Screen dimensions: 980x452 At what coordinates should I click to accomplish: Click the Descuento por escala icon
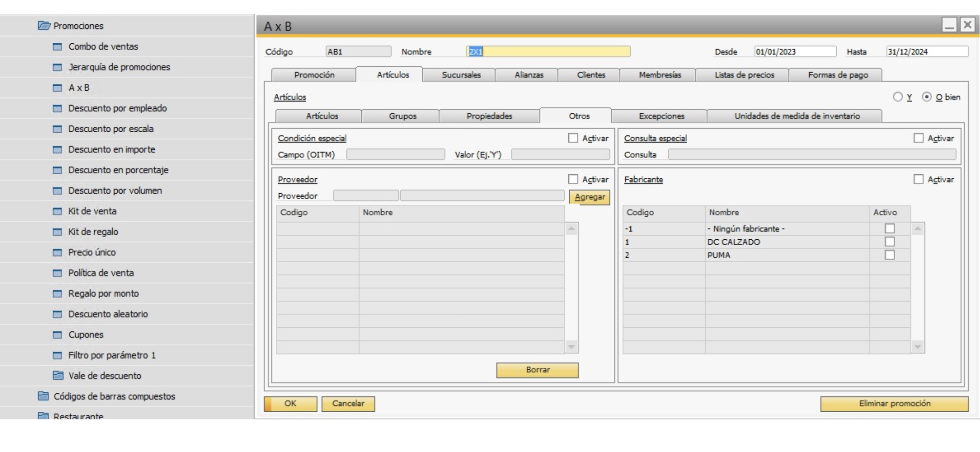(57, 129)
